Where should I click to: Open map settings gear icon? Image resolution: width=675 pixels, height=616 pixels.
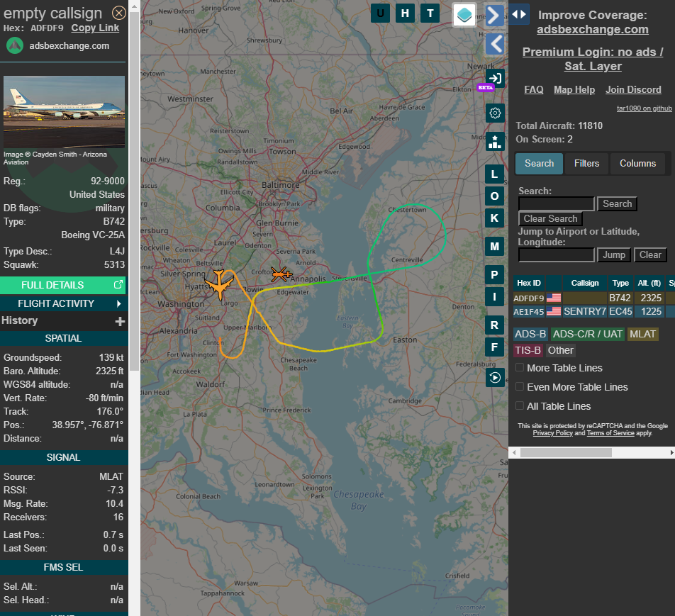[x=495, y=113]
